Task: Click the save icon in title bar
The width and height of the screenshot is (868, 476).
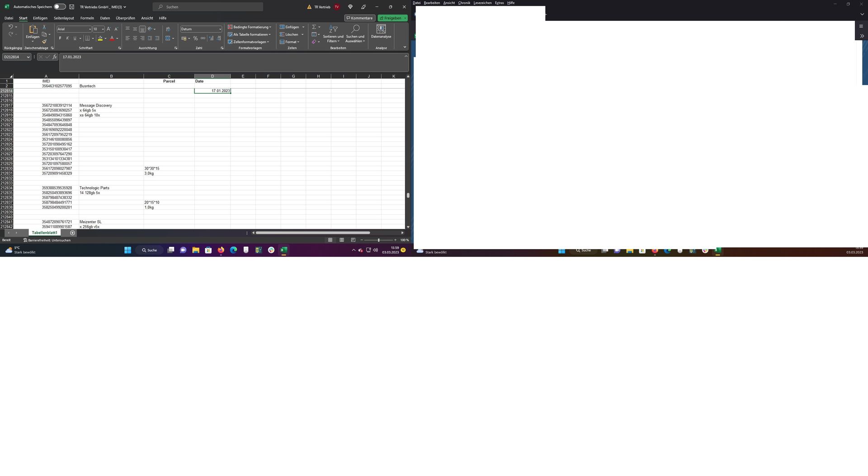Action: coord(71,7)
